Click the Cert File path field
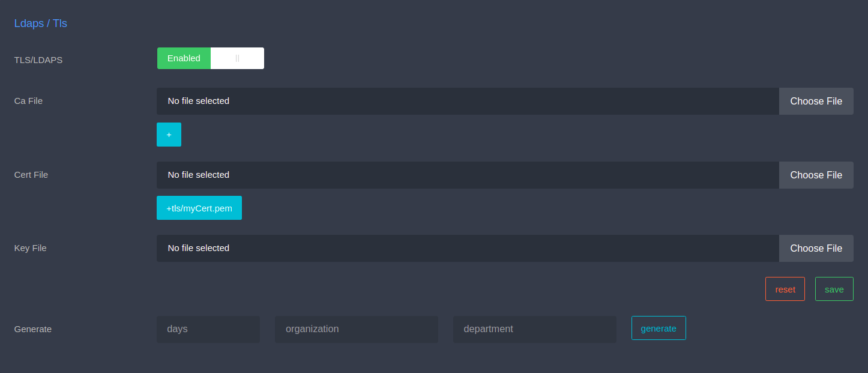Image resolution: width=868 pixels, height=373 pixels. pos(467,175)
